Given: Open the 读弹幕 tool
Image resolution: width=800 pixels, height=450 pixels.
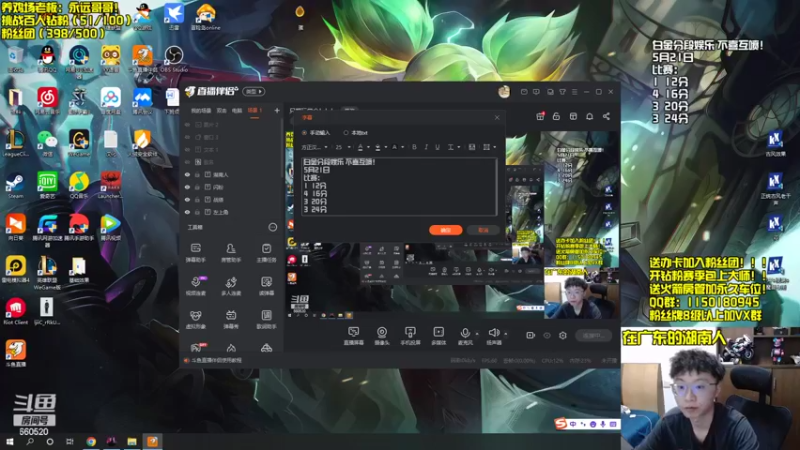Looking at the screenshot, I should click(266, 286).
